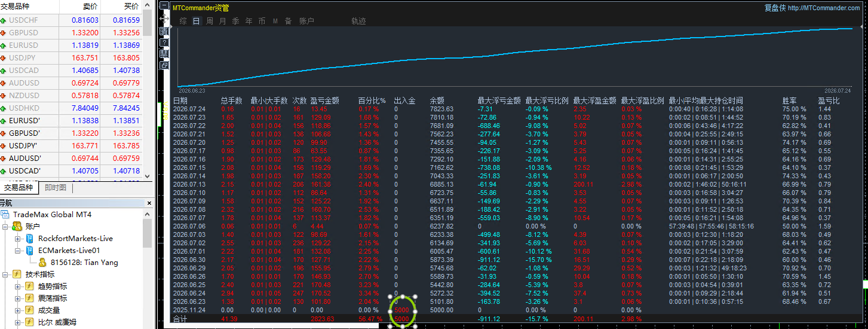Collapse the ECMarkets-Live01 tree node
Viewport: 868px width, 329px height.
coord(18,251)
